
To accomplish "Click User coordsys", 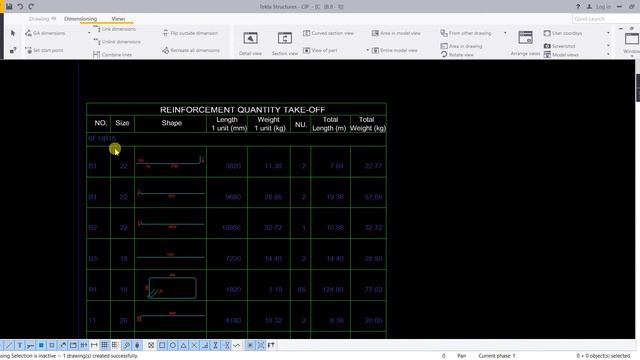I will coord(563,33).
